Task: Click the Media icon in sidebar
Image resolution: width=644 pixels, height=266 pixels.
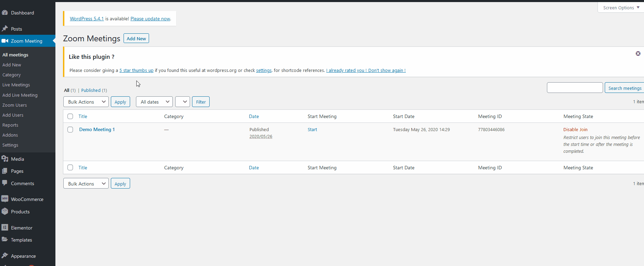Action: pos(5,159)
